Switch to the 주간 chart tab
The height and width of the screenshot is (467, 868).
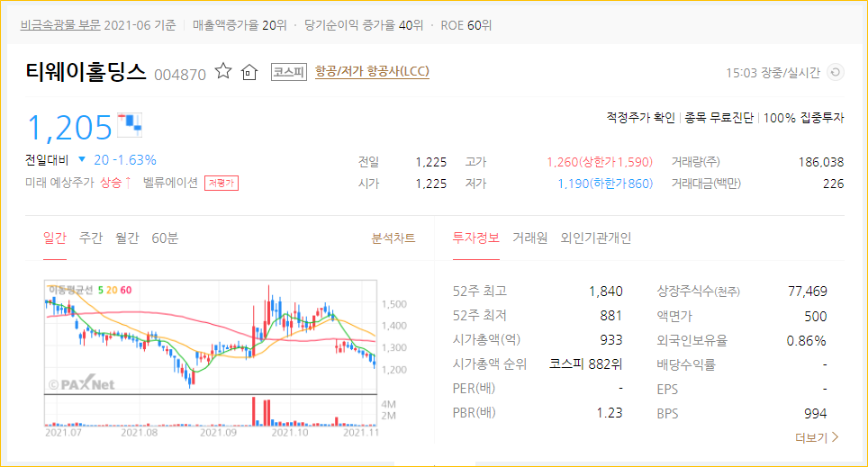pos(91,238)
